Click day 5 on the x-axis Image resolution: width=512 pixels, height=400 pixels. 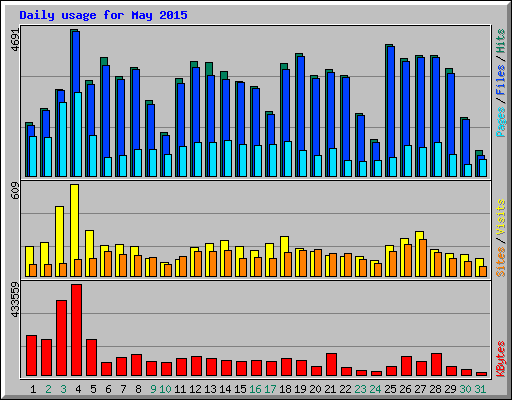93,389
